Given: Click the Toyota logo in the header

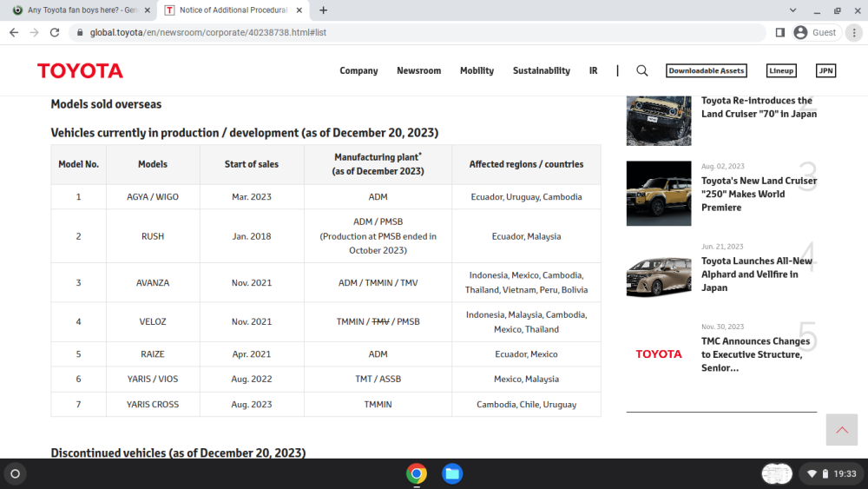Looking at the screenshot, I should 80,71.
